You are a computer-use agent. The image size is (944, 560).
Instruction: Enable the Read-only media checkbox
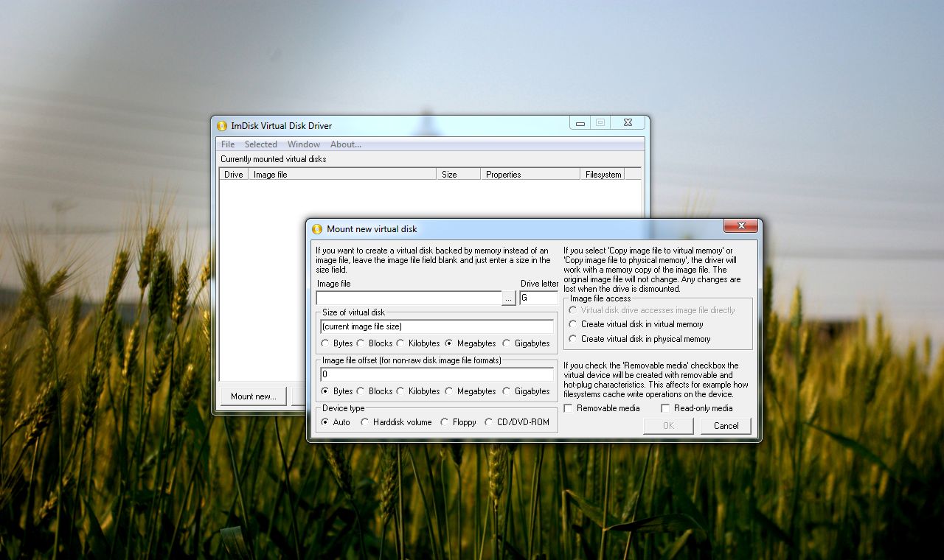pyautogui.click(x=697, y=408)
